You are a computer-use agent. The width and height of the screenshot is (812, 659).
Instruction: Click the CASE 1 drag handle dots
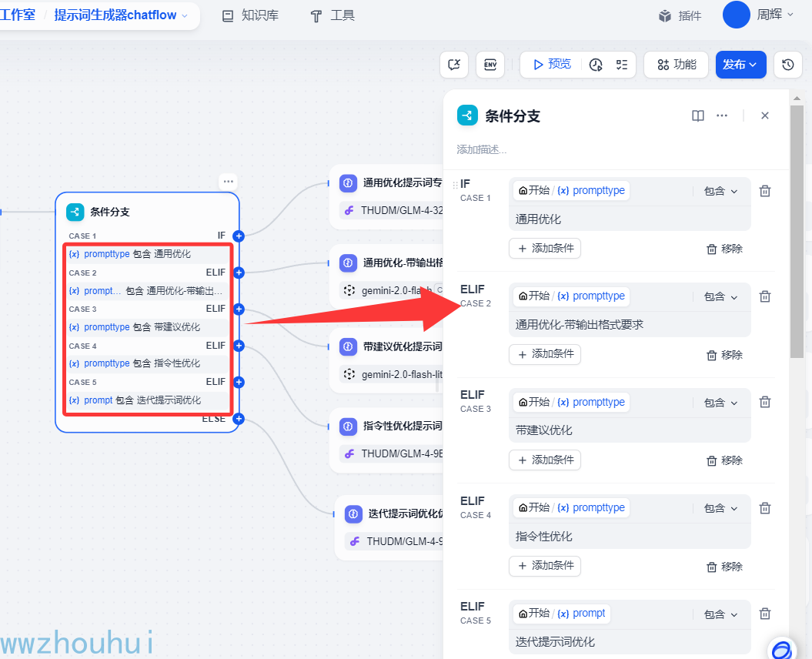[x=455, y=185]
